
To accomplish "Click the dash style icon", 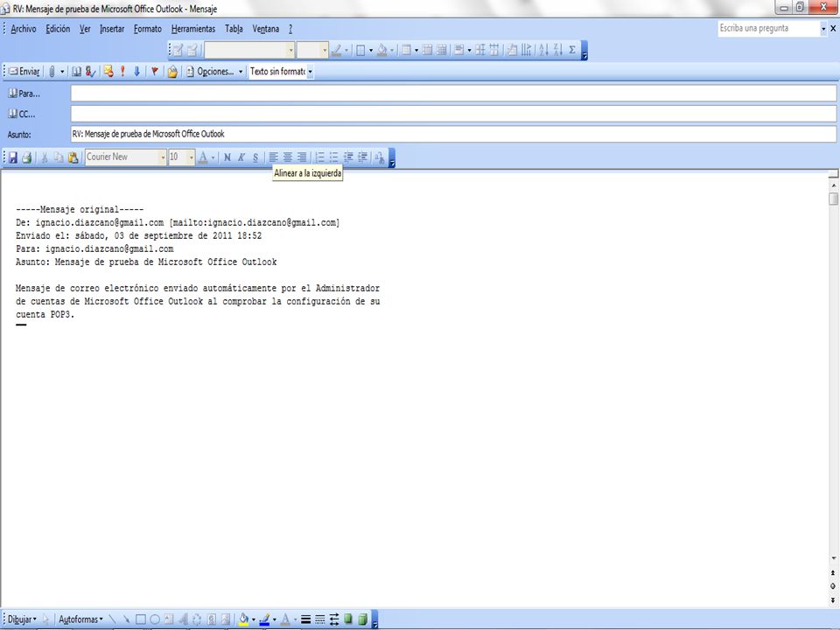I will coord(320,619).
